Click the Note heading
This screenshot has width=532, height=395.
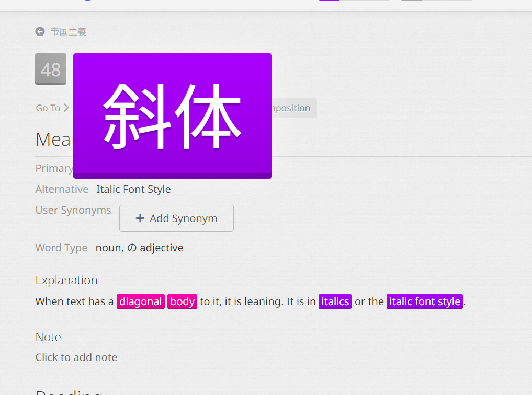coord(48,338)
